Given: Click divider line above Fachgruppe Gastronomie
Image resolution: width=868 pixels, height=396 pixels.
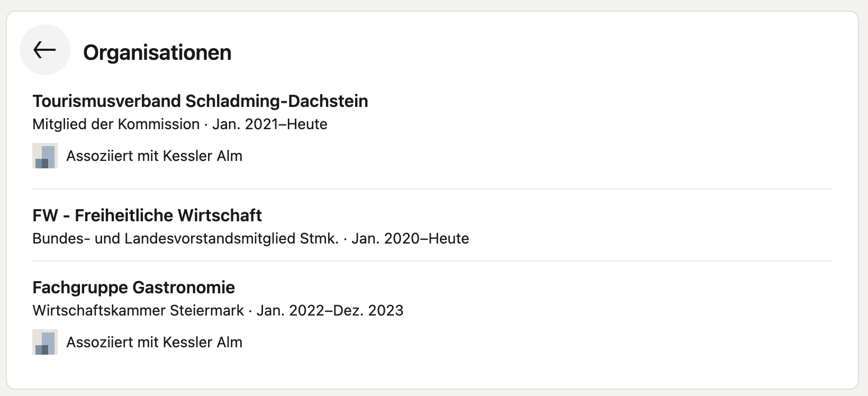Looking at the screenshot, I should [x=432, y=261].
